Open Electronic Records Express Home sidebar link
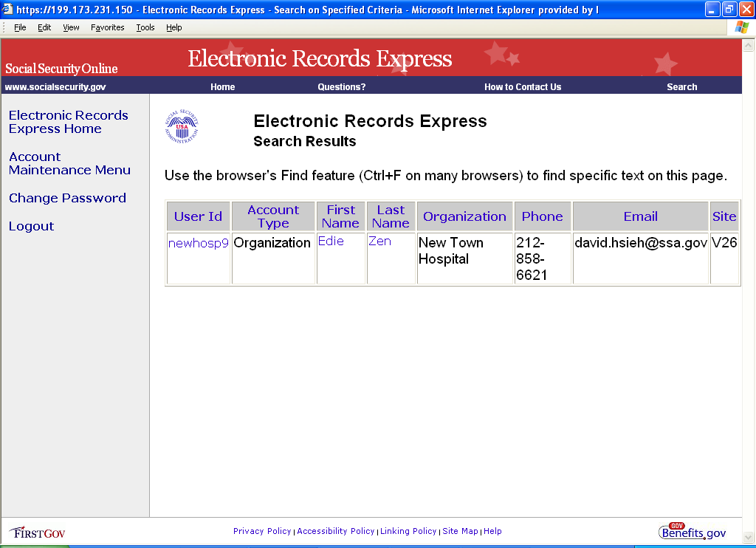The image size is (756, 548). [x=69, y=122]
